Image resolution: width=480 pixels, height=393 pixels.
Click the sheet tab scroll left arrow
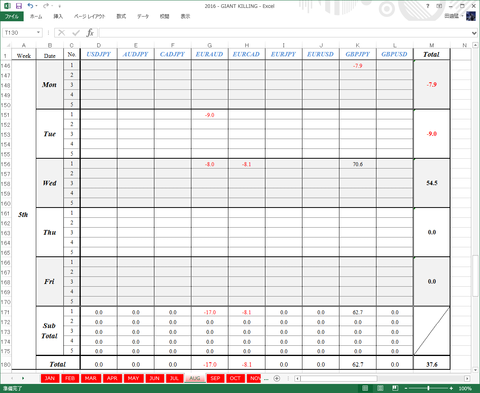(x=12, y=378)
